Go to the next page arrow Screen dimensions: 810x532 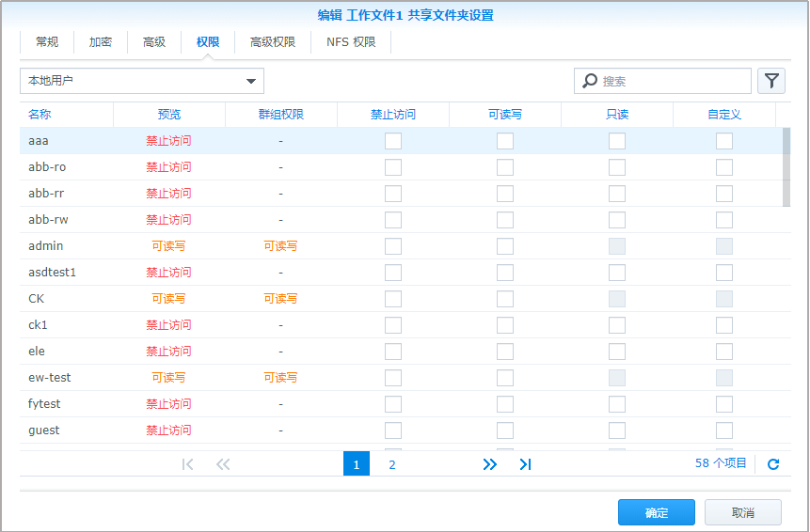tap(490, 464)
